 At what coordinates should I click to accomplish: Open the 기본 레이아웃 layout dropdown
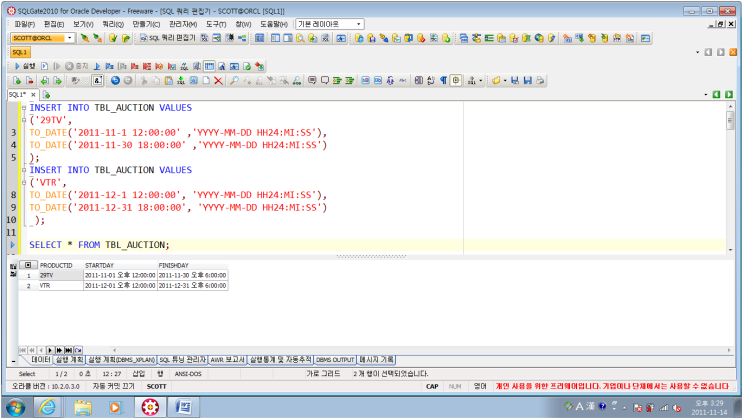pos(359,24)
